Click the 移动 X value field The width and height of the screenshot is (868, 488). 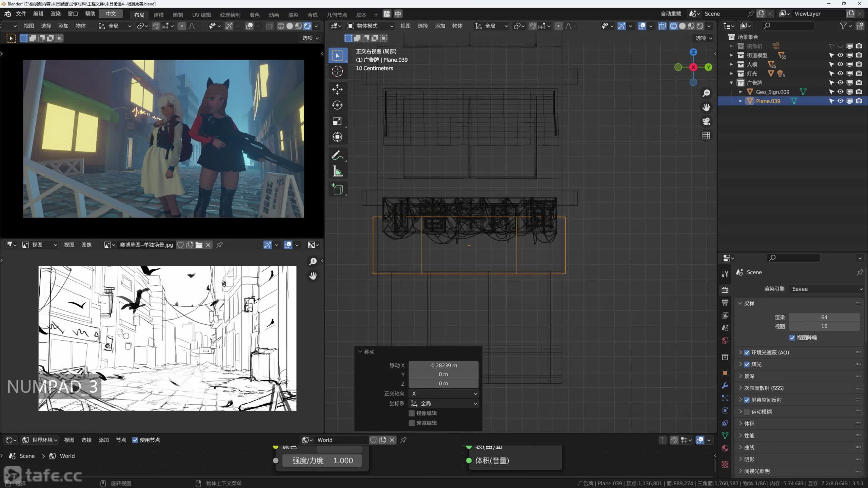pyautogui.click(x=443, y=365)
